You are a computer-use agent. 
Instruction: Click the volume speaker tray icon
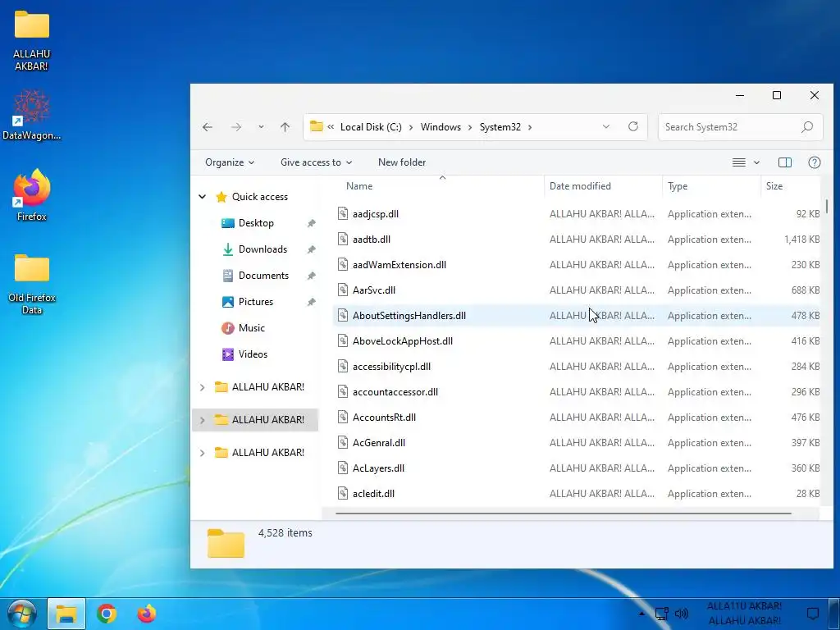coord(681,614)
